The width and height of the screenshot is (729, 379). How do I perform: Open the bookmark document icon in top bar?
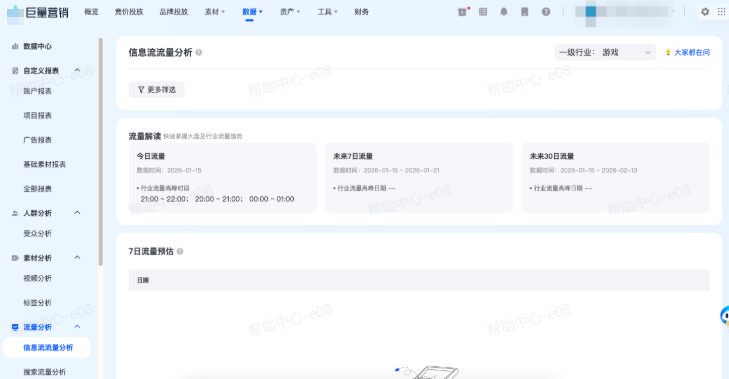525,12
